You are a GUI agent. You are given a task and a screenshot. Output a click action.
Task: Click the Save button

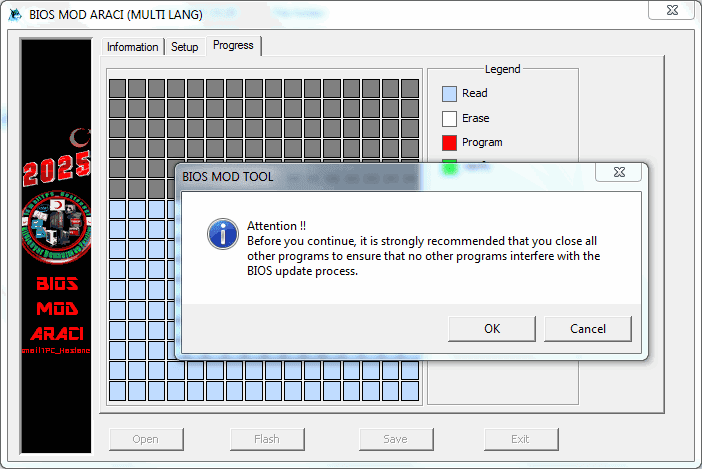tap(395, 438)
